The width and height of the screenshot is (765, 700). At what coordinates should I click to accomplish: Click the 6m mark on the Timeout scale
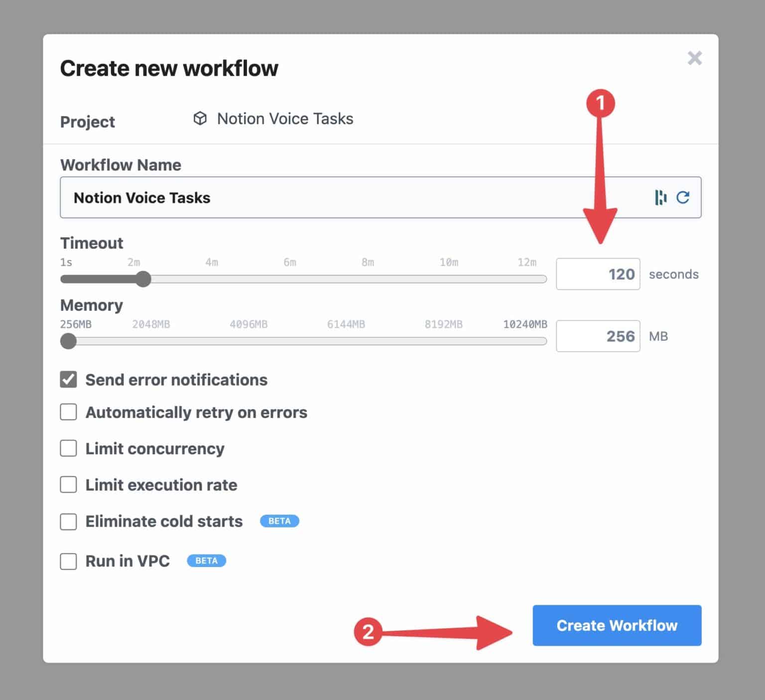pyautogui.click(x=289, y=262)
